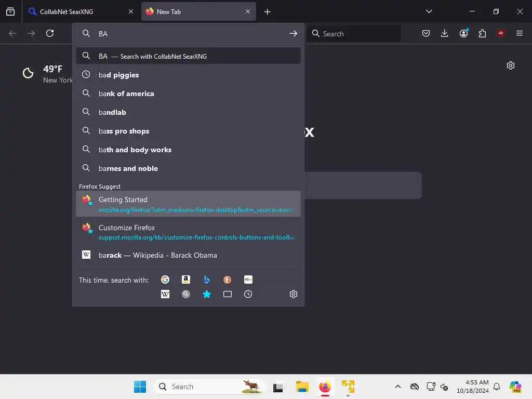Image resolution: width=532 pixels, height=399 pixels.
Task: Open the Firefox application menu
Action: 519,33
